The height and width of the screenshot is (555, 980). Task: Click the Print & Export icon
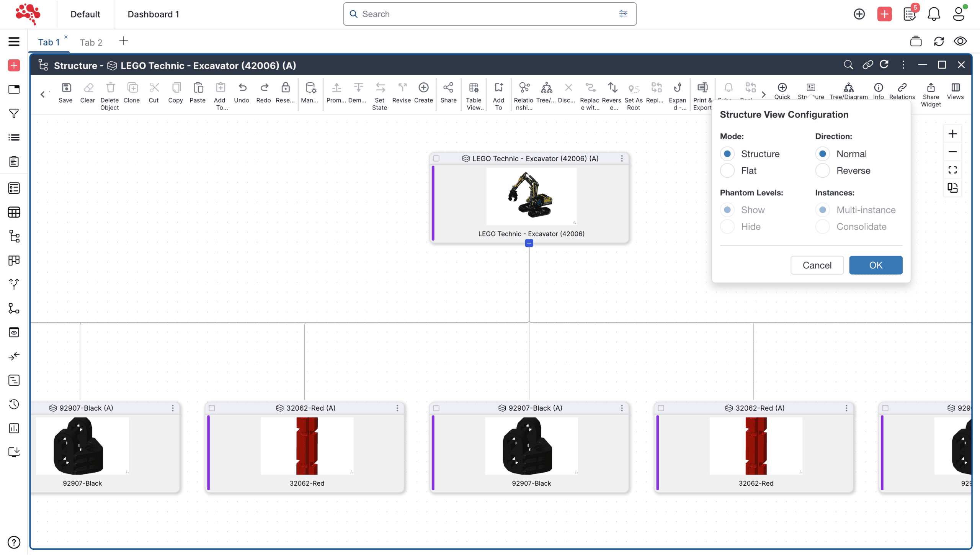[703, 88]
